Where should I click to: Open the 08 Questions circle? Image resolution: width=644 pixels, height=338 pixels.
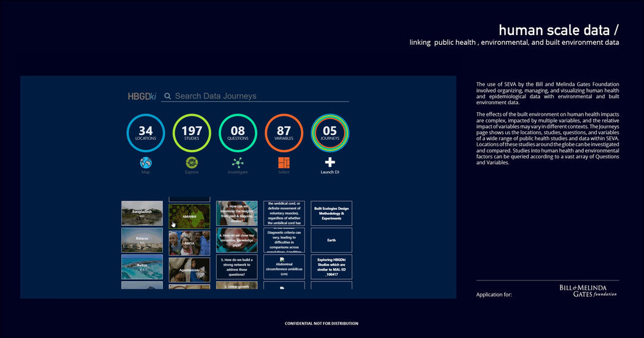click(x=238, y=133)
